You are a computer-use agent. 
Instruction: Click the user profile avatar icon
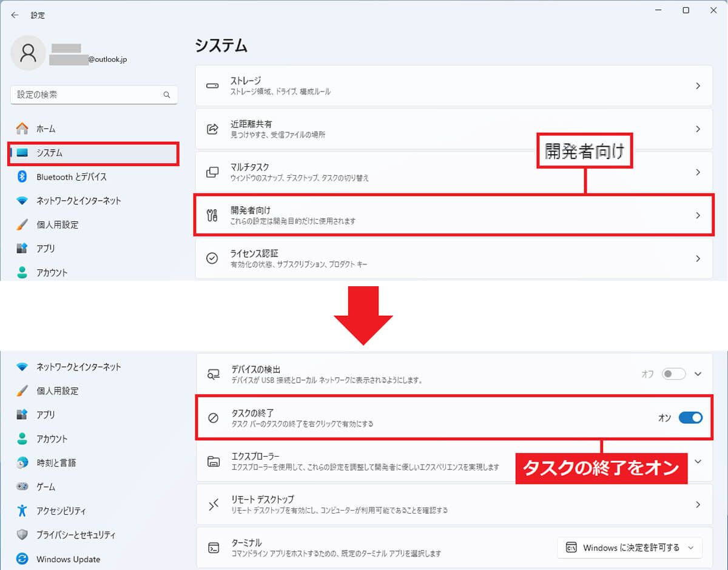28,53
